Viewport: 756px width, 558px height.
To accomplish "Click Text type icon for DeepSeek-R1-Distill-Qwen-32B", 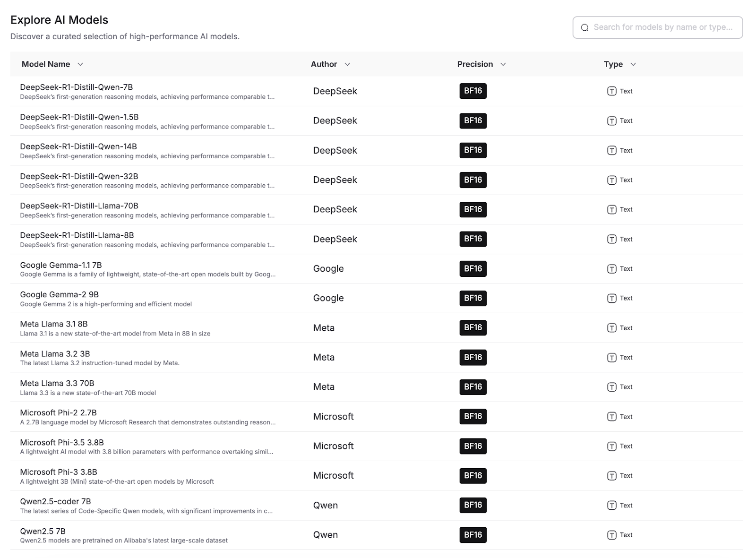I will point(611,180).
